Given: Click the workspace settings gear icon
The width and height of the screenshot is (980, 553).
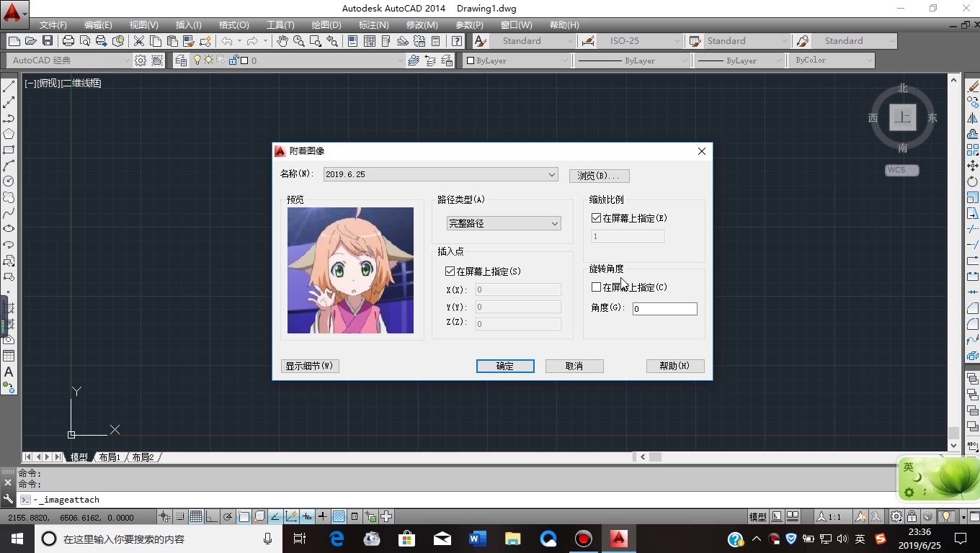Looking at the screenshot, I should 141,60.
